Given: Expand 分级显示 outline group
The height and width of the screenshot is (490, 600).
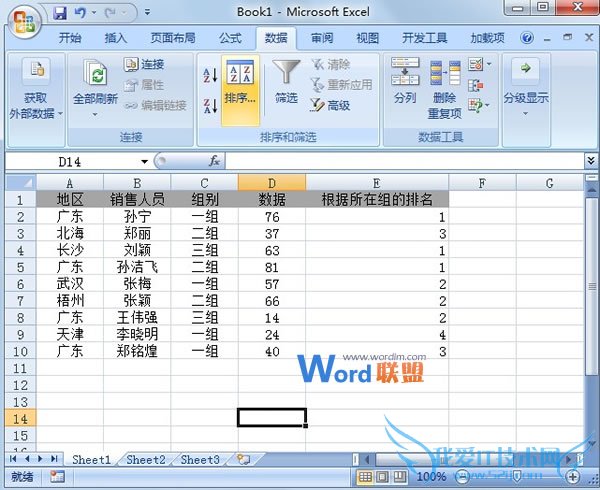Looking at the screenshot, I should point(526,89).
